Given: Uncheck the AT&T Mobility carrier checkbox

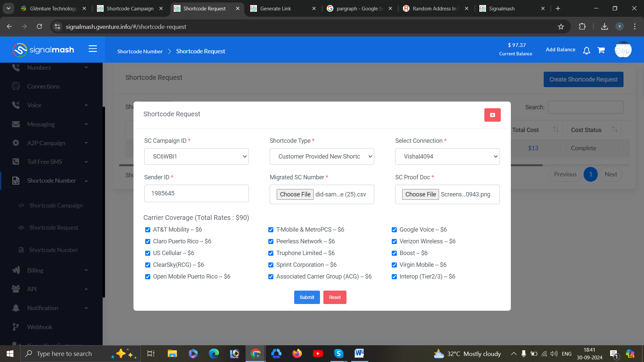Looking at the screenshot, I should (148, 230).
